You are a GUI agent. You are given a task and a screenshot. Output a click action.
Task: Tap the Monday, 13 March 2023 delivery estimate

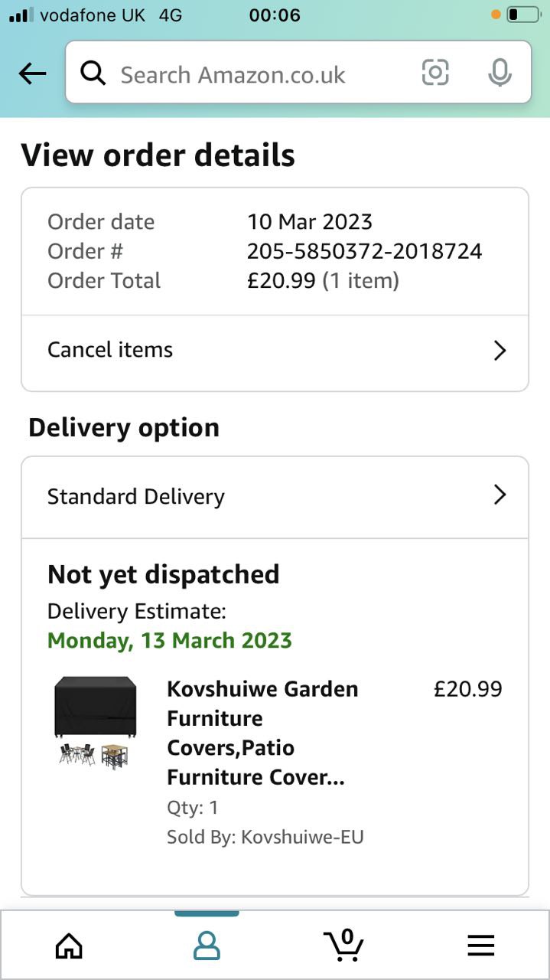(x=170, y=640)
